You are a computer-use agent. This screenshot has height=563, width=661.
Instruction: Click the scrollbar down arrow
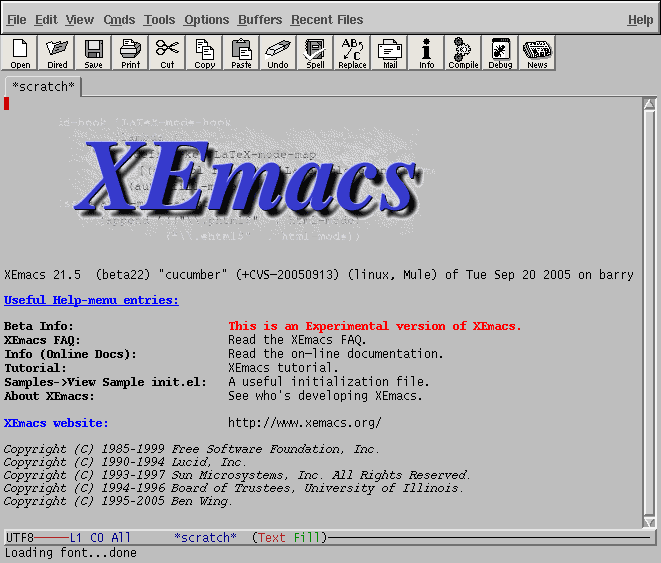coord(649,523)
